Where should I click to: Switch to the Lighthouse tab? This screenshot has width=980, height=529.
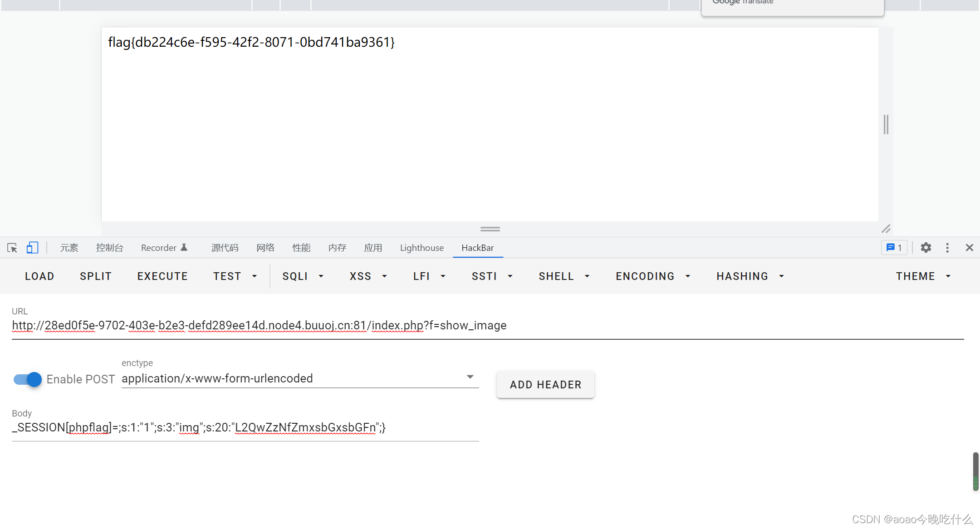[421, 248]
